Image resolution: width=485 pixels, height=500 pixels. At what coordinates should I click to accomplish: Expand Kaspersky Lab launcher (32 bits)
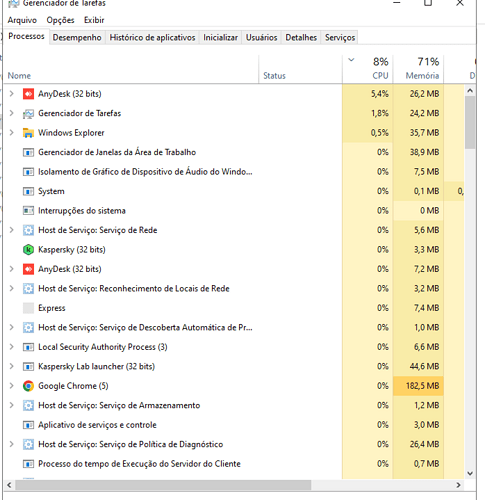(12, 366)
